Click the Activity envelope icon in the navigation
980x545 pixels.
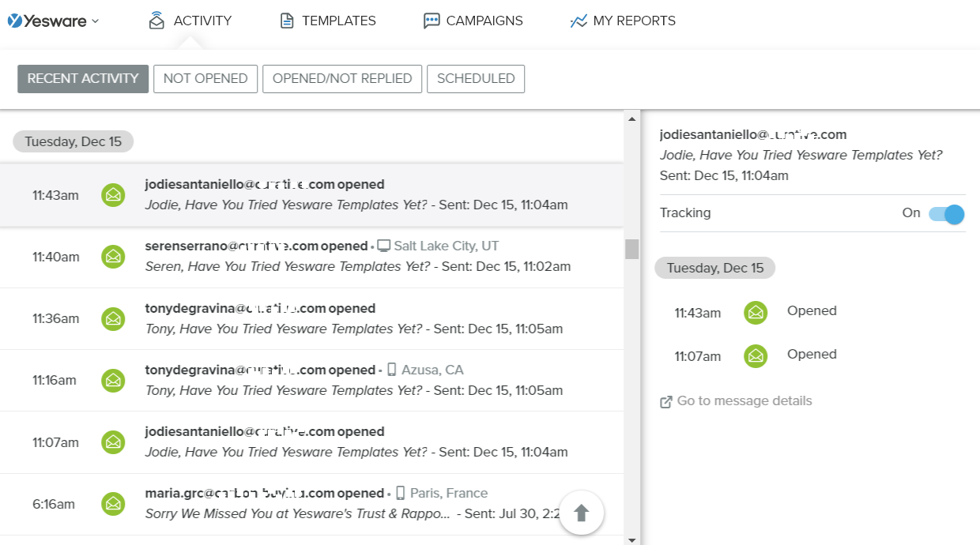coord(158,20)
